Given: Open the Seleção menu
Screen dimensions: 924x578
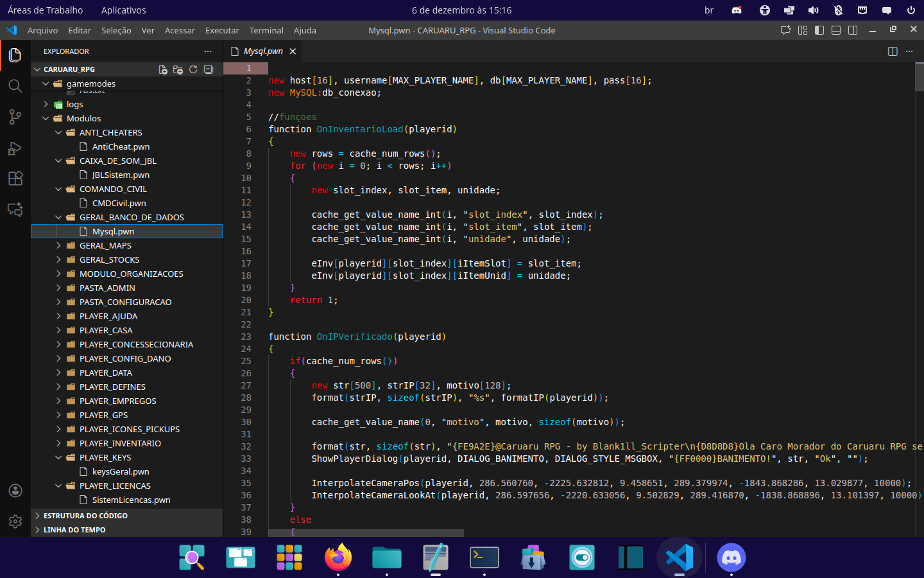Looking at the screenshot, I should coord(116,30).
